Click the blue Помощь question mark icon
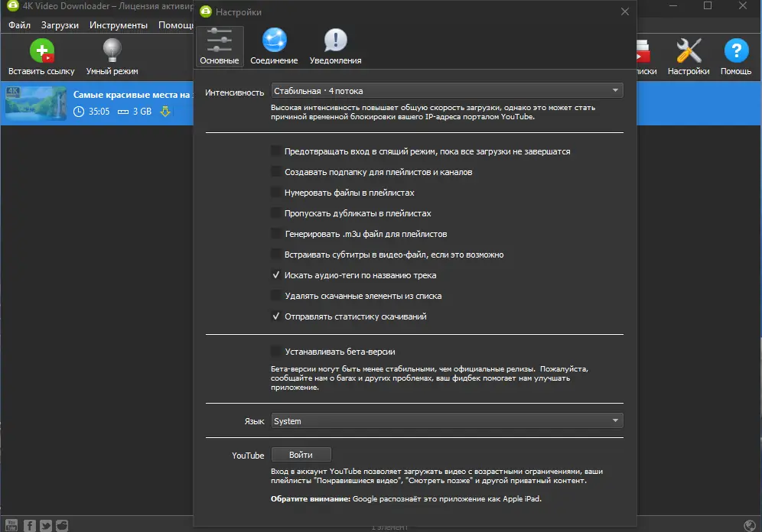 (x=736, y=50)
